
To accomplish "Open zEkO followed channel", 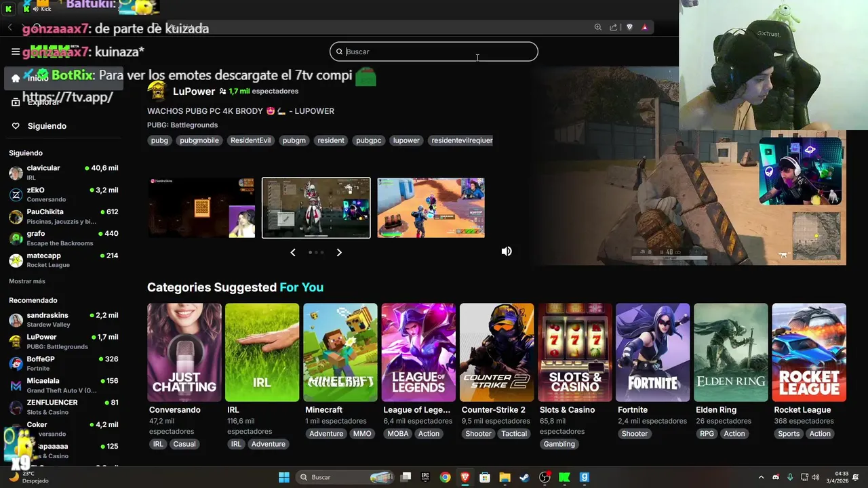I will (x=63, y=195).
